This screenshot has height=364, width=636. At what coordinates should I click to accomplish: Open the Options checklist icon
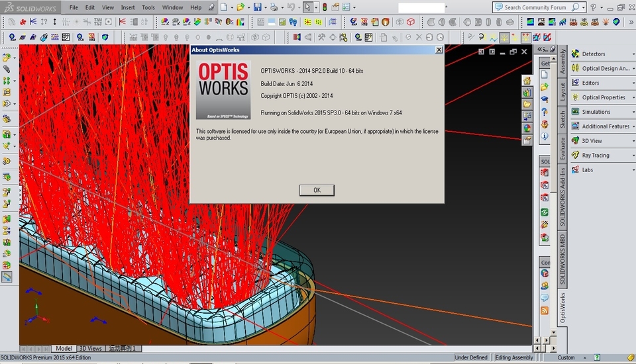pos(346,7)
